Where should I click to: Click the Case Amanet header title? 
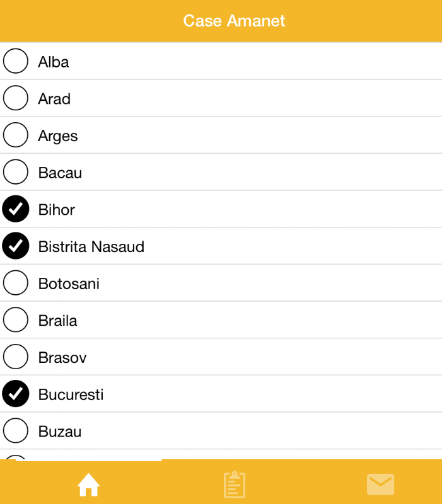[x=234, y=21]
